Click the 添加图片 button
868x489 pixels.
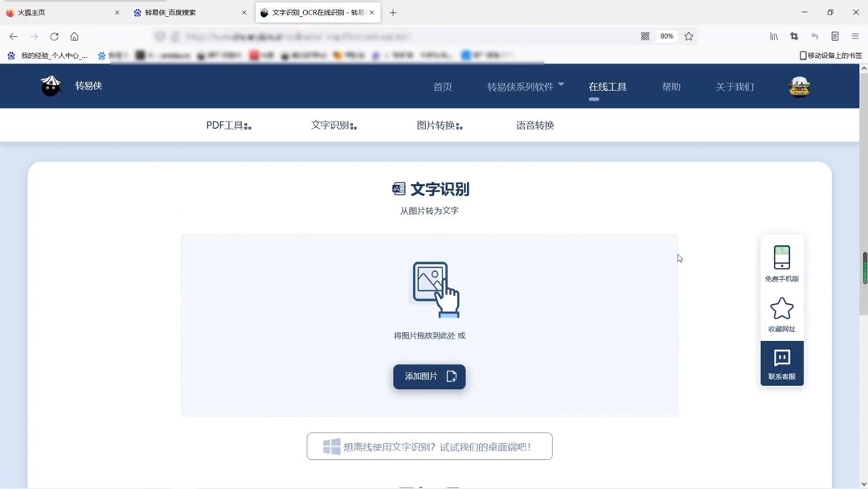pyautogui.click(x=429, y=376)
